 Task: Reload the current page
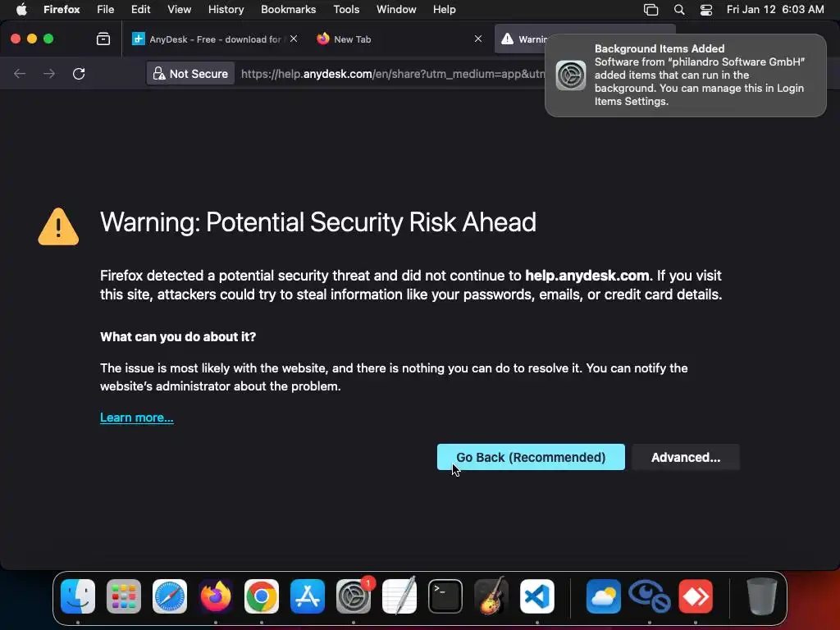click(79, 73)
